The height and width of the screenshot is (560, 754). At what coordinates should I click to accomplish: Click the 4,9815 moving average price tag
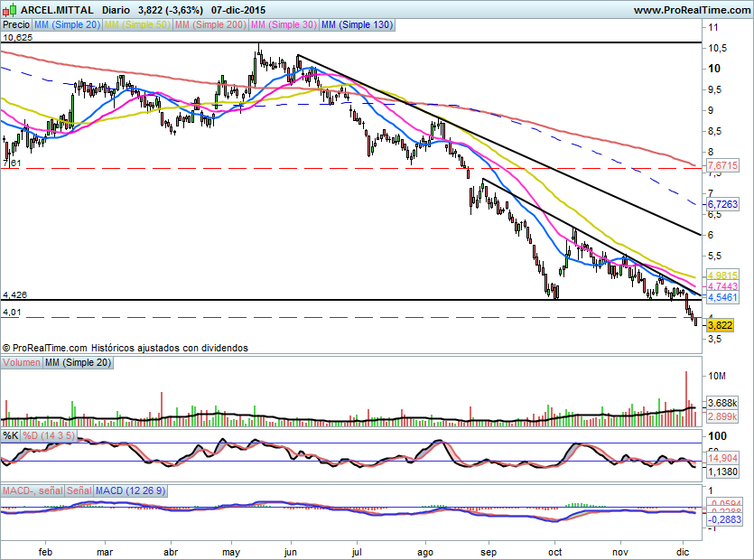(722, 275)
